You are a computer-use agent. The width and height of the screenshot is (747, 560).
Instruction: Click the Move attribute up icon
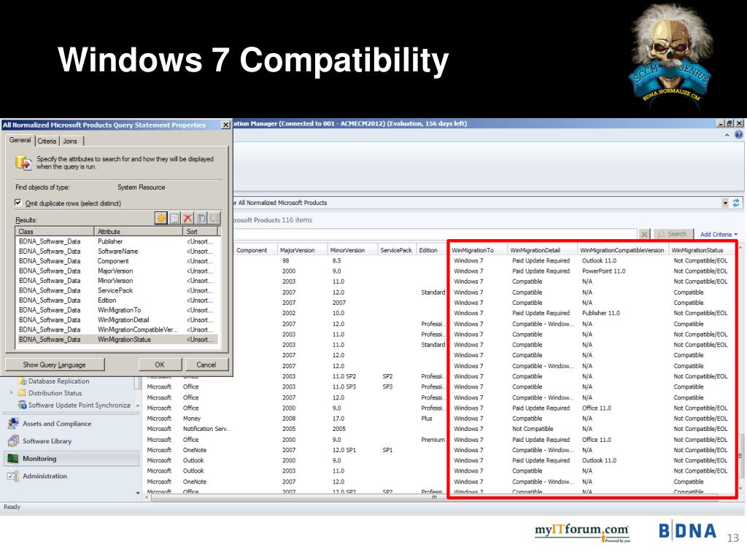pyautogui.click(x=201, y=218)
